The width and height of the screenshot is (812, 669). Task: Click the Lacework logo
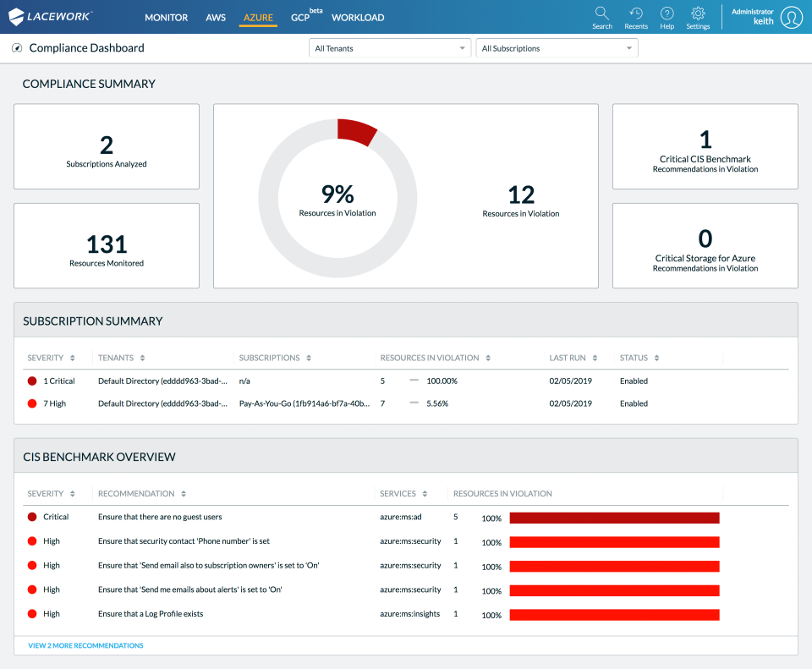51,16
